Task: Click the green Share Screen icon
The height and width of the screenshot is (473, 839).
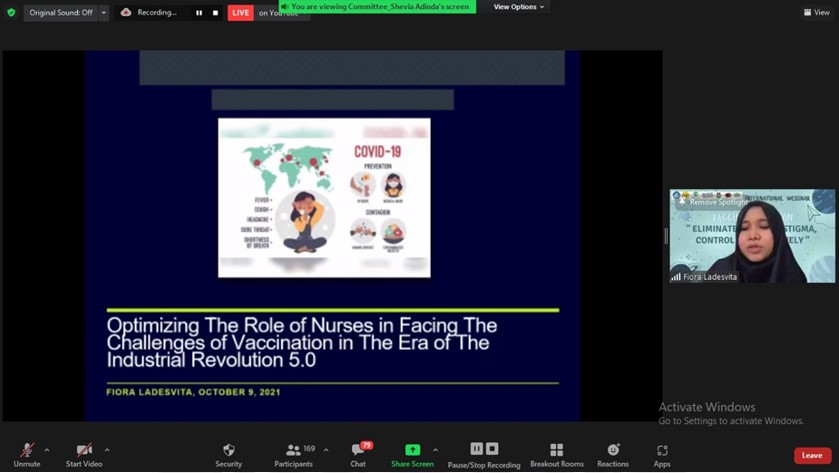Action: pyautogui.click(x=412, y=451)
